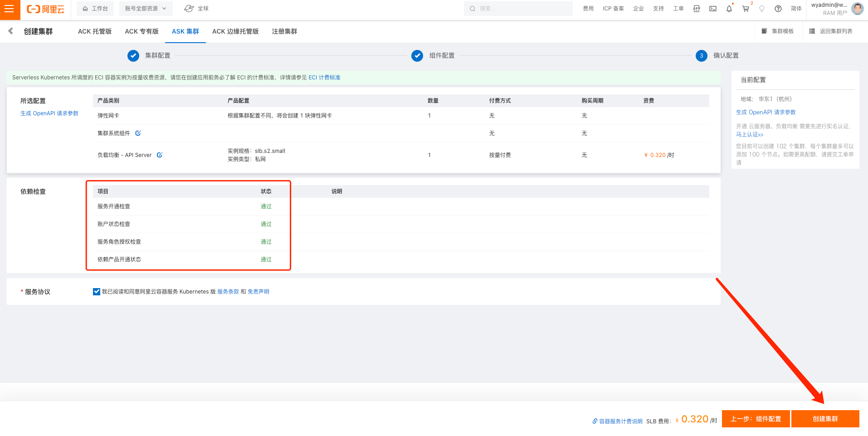
Task: Click the 创建集群 button
Action: pyautogui.click(x=825, y=419)
